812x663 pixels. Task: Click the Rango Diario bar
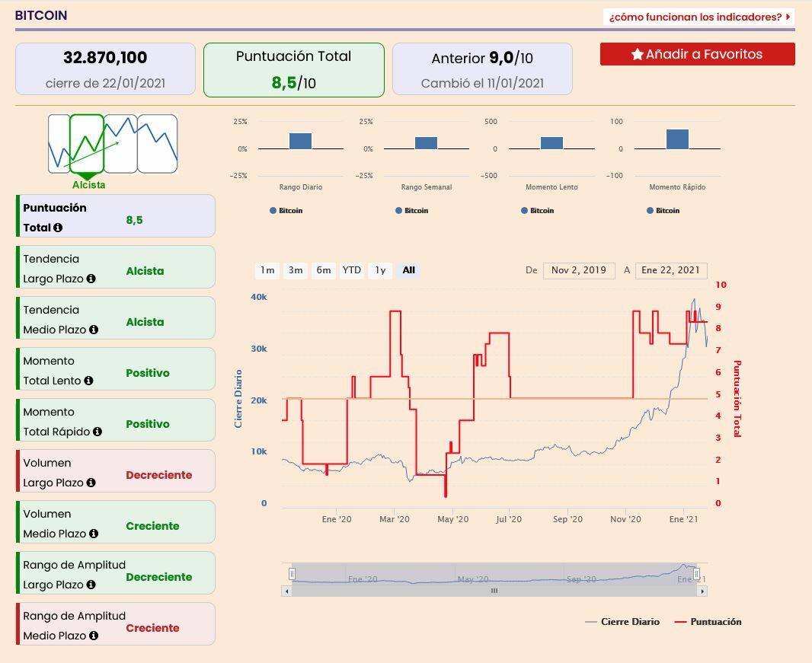click(x=300, y=141)
